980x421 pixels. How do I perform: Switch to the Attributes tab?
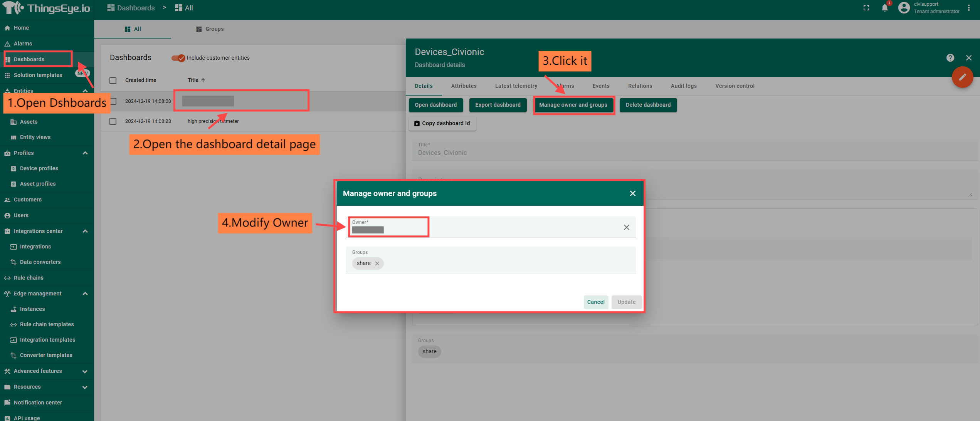[464, 86]
